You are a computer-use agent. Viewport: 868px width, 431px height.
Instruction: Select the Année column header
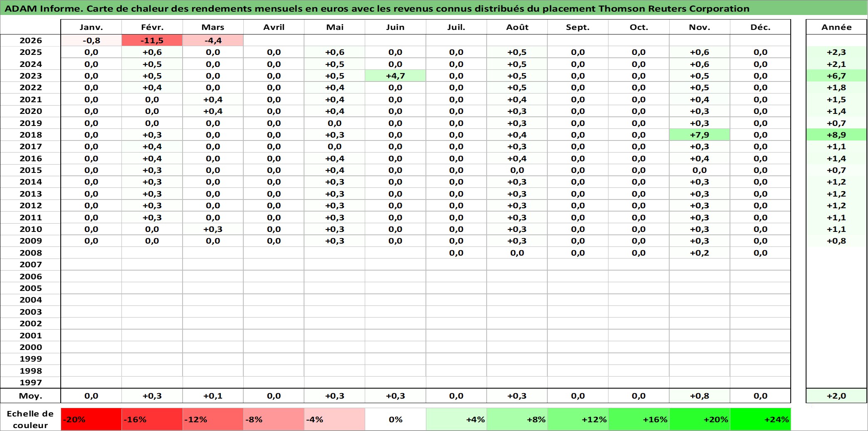click(x=836, y=27)
